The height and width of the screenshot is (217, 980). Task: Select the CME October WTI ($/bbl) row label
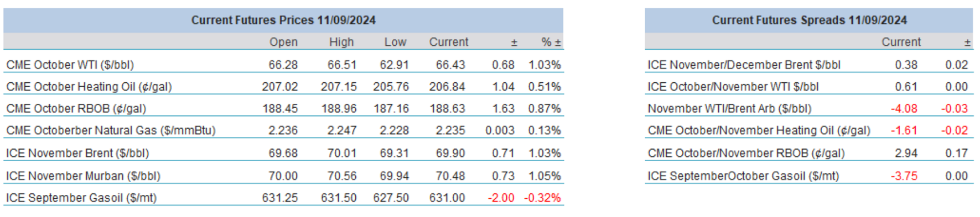coord(70,65)
